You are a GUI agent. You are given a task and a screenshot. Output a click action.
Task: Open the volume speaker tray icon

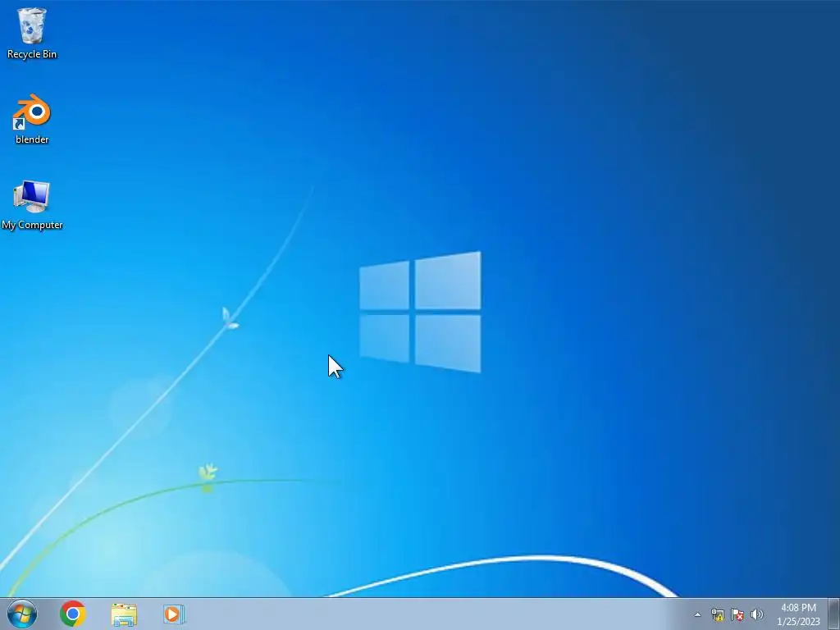click(757, 614)
